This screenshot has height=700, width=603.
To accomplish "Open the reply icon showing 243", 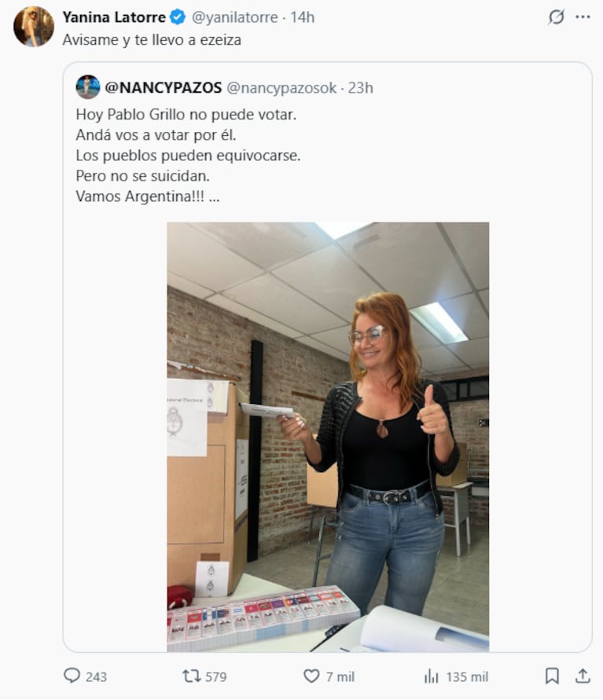I will [85, 676].
